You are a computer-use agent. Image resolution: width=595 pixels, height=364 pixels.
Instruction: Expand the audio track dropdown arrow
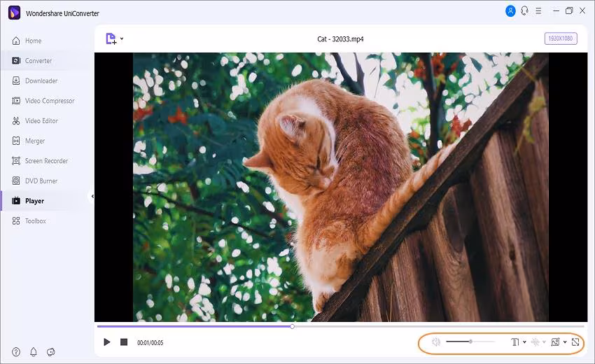[x=544, y=342]
